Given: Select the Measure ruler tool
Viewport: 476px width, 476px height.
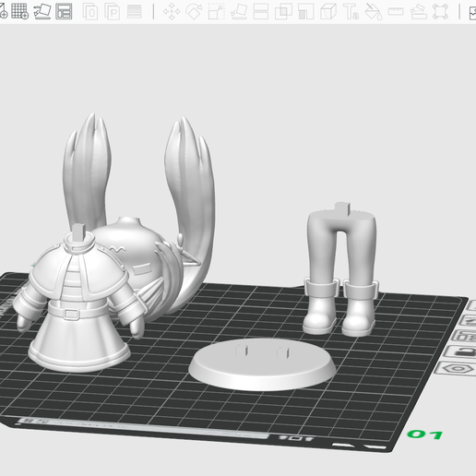Looking at the screenshot, I should coord(396,12).
